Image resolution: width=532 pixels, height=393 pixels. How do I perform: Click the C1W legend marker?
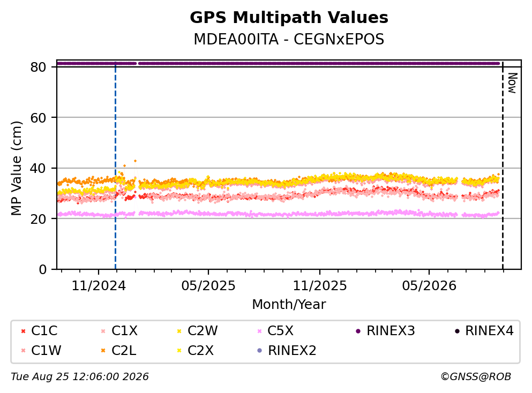(x=23, y=351)
